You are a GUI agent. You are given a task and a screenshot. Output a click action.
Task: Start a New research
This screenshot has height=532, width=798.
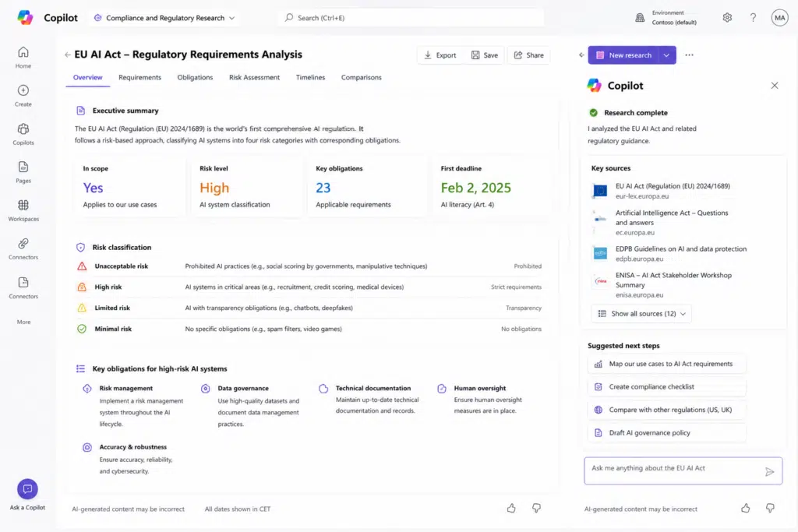[x=623, y=55]
